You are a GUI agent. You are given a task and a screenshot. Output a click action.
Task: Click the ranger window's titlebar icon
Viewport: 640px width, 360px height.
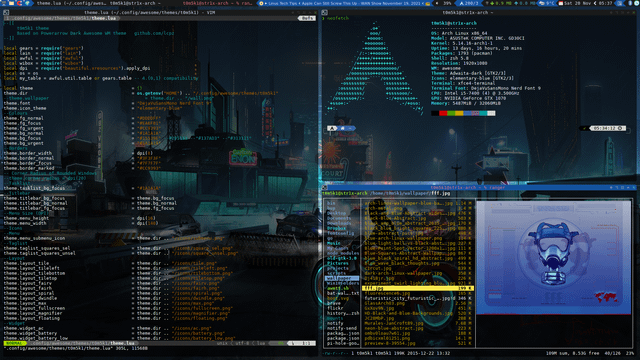click(325, 188)
